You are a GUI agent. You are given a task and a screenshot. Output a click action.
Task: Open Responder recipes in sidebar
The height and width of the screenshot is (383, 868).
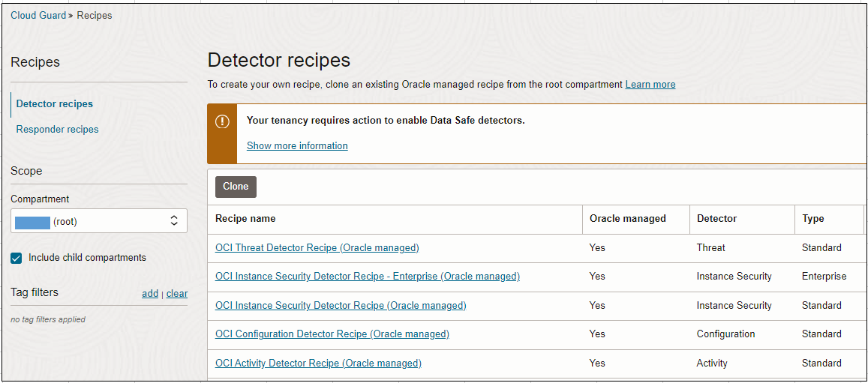tap(57, 130)
